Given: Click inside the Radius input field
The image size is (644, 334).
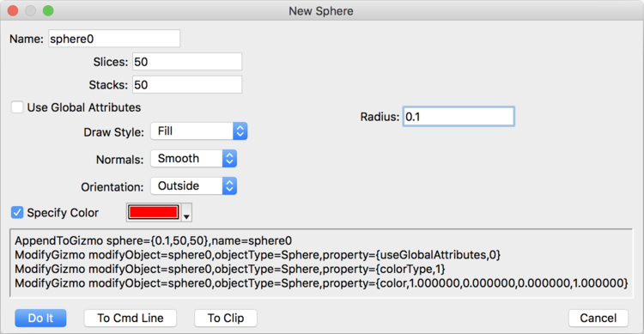Looking at the screenshot, I should 459,117.
